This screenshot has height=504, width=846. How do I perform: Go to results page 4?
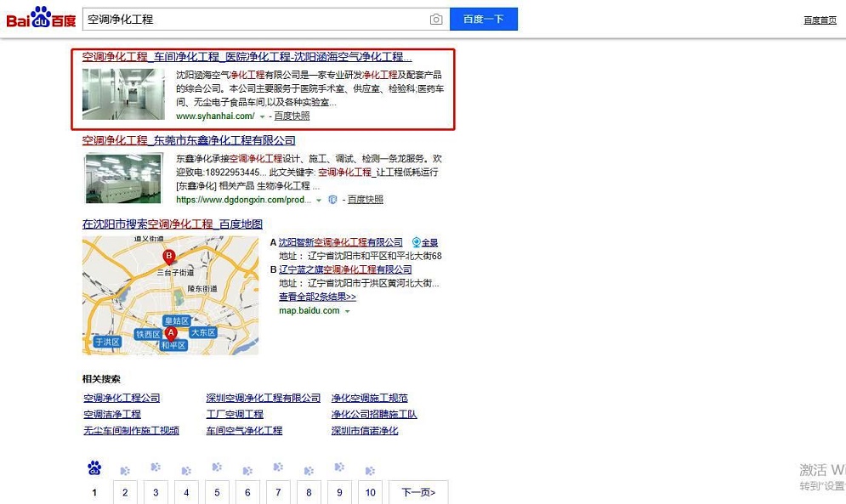click(x=186, y=492)
